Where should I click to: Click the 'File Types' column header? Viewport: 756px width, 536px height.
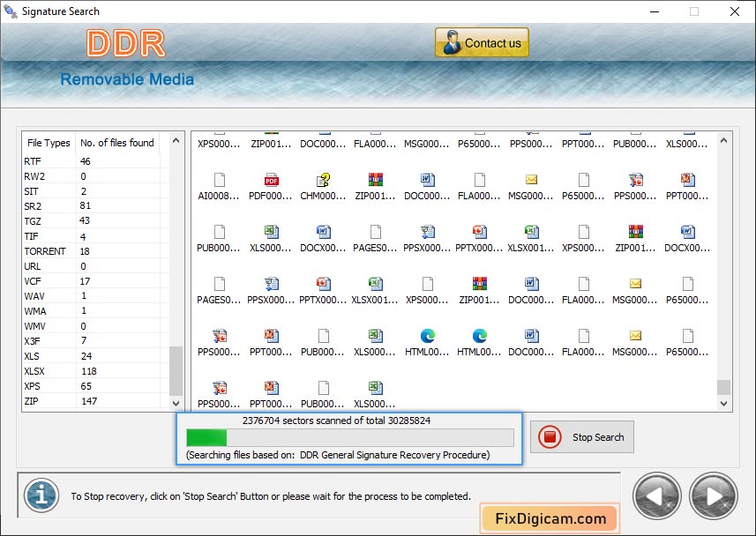coord(49,143)
